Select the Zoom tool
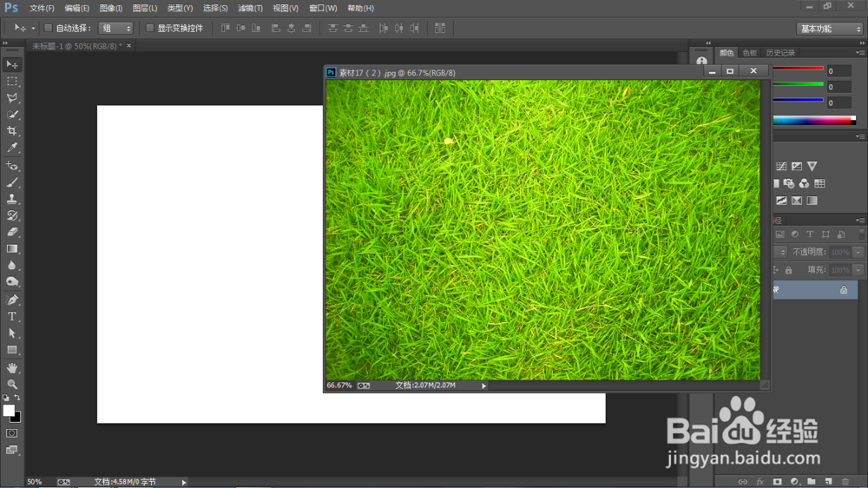 coord(11,384)
